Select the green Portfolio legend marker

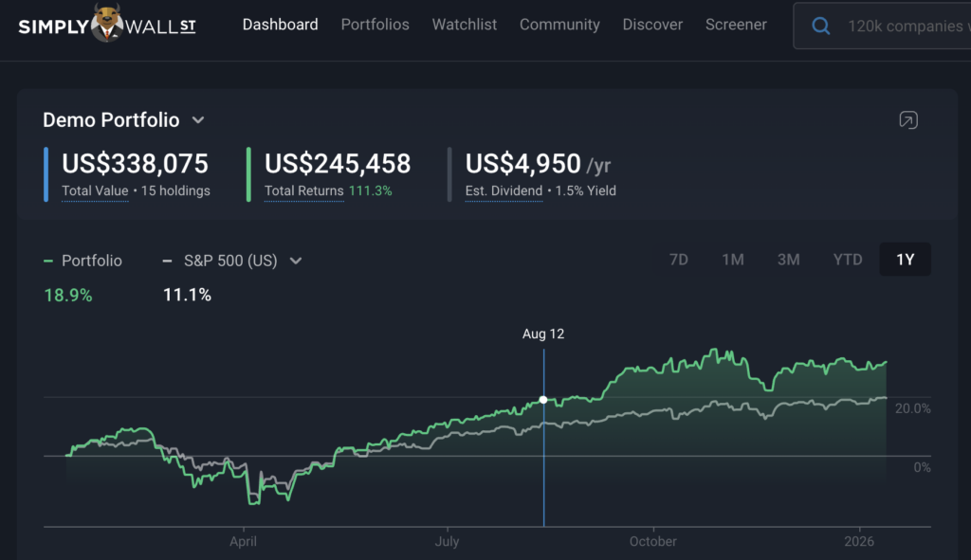(x=48, y=260)
